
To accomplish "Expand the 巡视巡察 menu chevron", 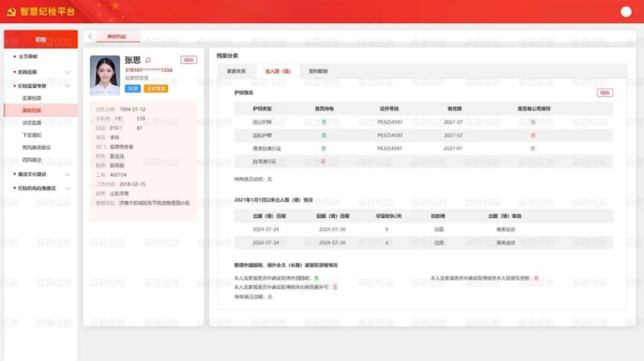I will point(68,71).
